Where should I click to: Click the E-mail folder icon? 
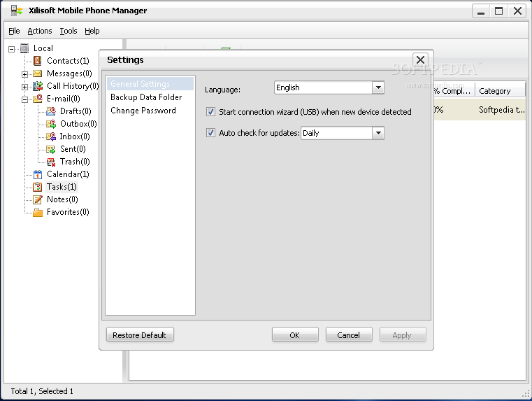click(38, 99)
